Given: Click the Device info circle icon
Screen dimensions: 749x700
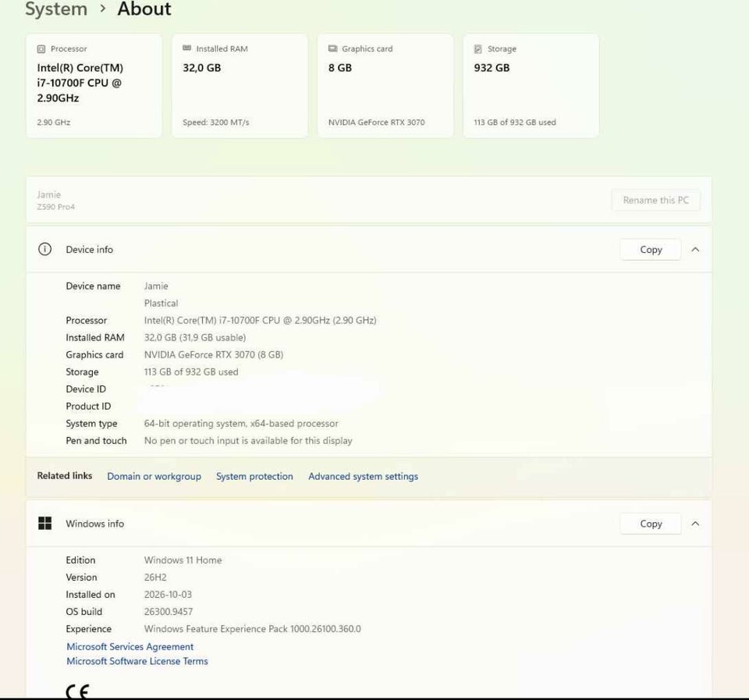Looking at the screenshot, I should [x=45, y=250].
